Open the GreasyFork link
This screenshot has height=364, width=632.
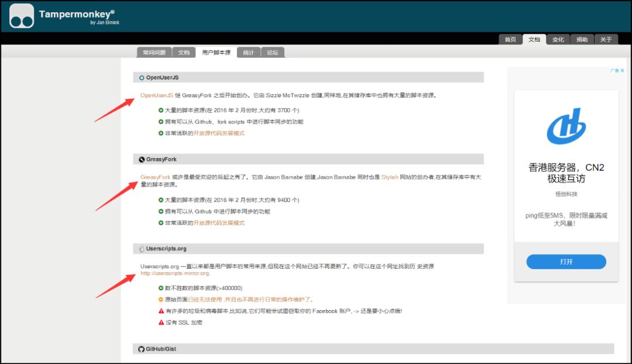point(155,177)
